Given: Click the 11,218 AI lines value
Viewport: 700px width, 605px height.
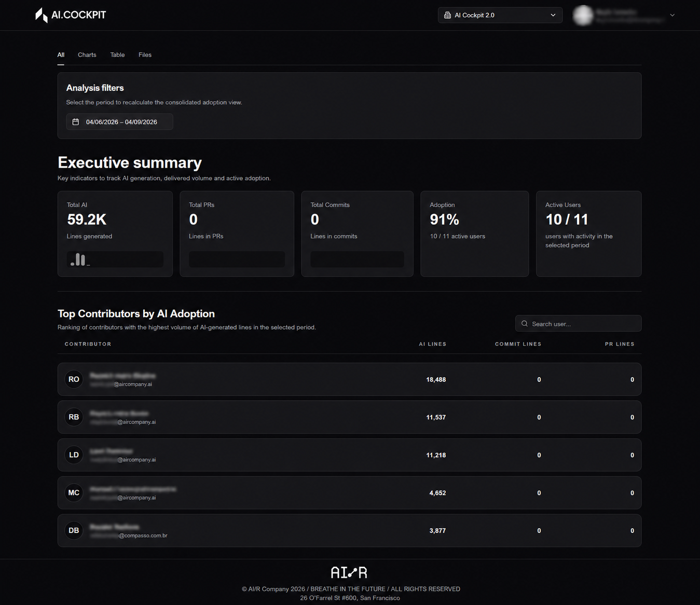Looking at the screenshot, I should (436, 456).
